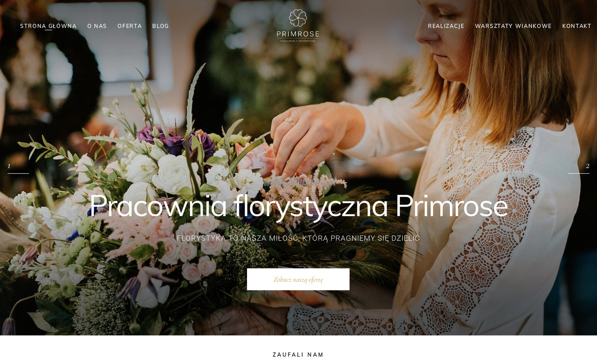Click the Florystyka to nasza miłość subtitle

(298, 238)
